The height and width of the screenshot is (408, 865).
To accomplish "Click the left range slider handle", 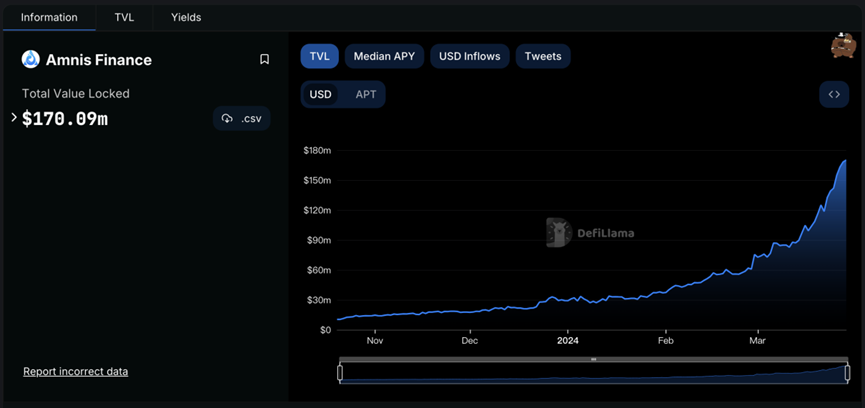I will point(340,373).
